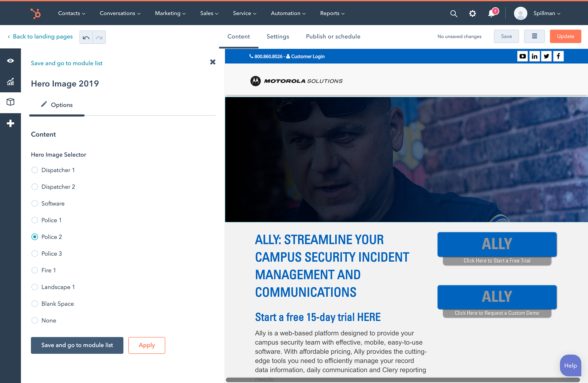Select the Police 2 radio option
This screenshot has height=383, width=588.
[35, 237]
